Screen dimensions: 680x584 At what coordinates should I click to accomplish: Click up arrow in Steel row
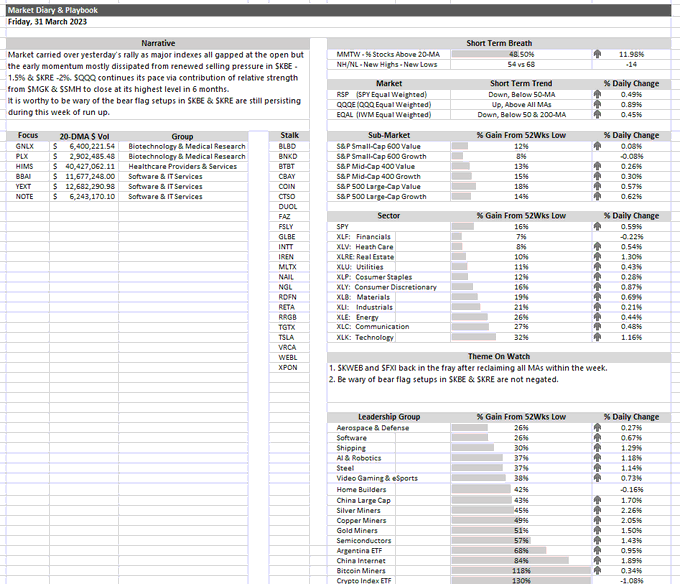[x=597, y=468]
